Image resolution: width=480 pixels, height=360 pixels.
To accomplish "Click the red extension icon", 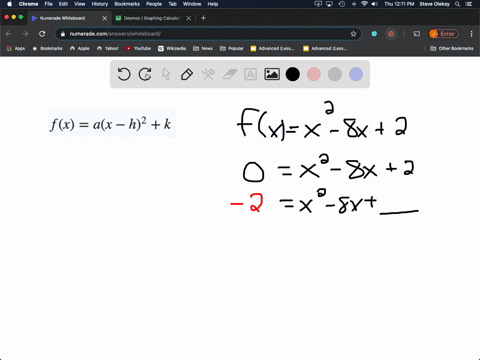I will click(391, 34).
